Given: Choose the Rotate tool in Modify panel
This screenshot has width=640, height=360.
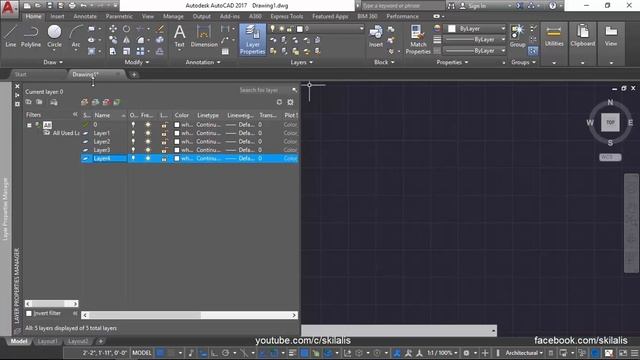Looking at the screenshot, I should click(x=127, y=29).
